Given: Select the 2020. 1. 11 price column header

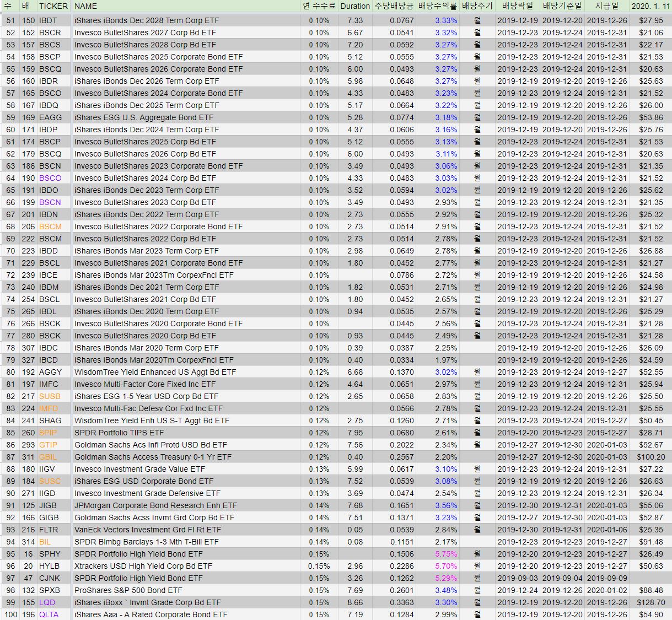Looking at the screenshot, I should [x=651, y=6].
